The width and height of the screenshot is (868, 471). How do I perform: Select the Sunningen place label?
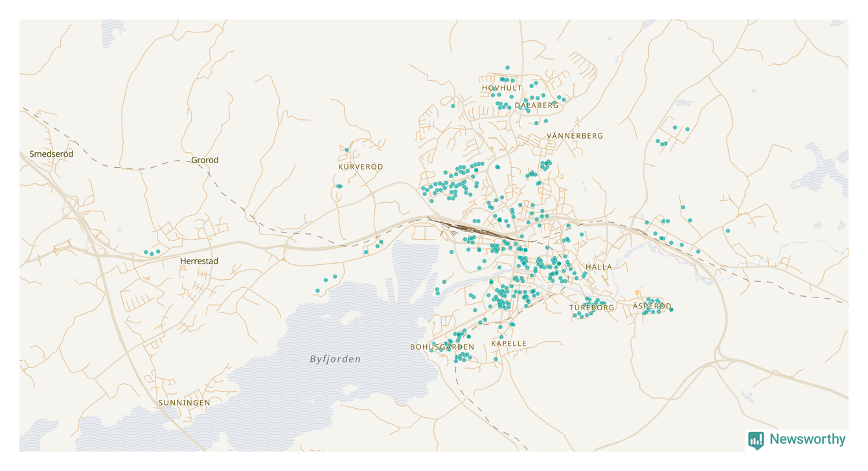click(184, 403)
